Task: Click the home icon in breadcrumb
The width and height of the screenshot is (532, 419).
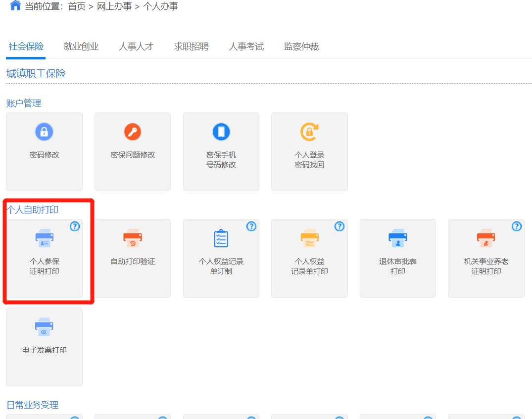Action: click(15, 6)
